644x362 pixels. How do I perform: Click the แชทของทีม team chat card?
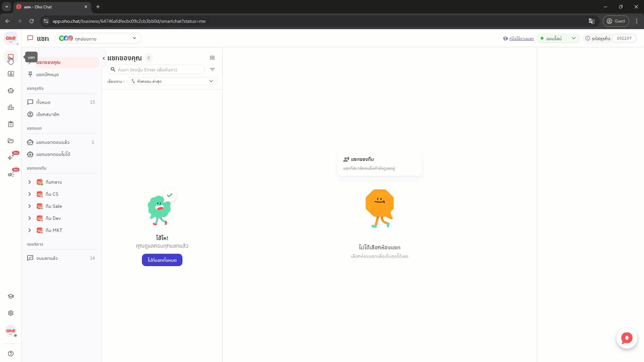(x=379, y=164)
